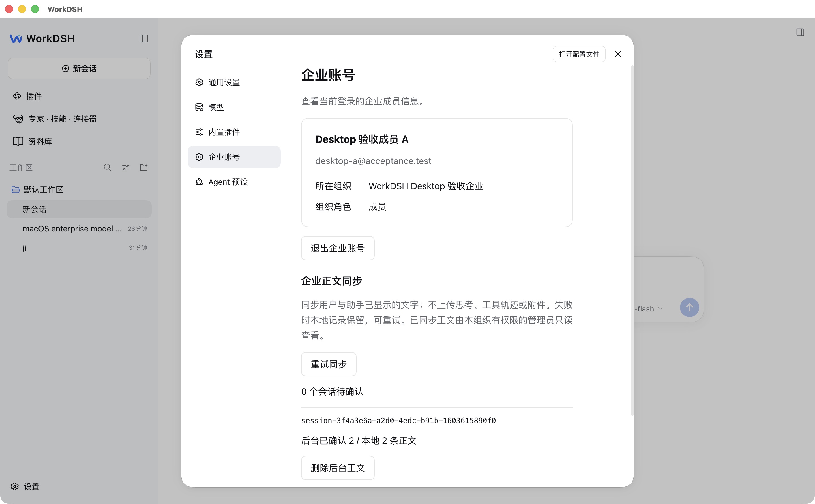This screenshot has width=815, height=504.
Task: Click WorkDSH Desktop 验收企业 organization value
Action: click(x=426, y=186)
